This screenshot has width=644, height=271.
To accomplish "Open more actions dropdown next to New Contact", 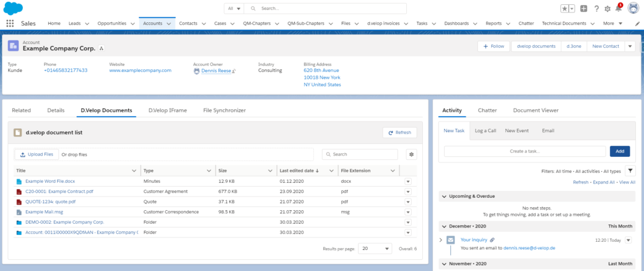I will click(x=630, y=47).
